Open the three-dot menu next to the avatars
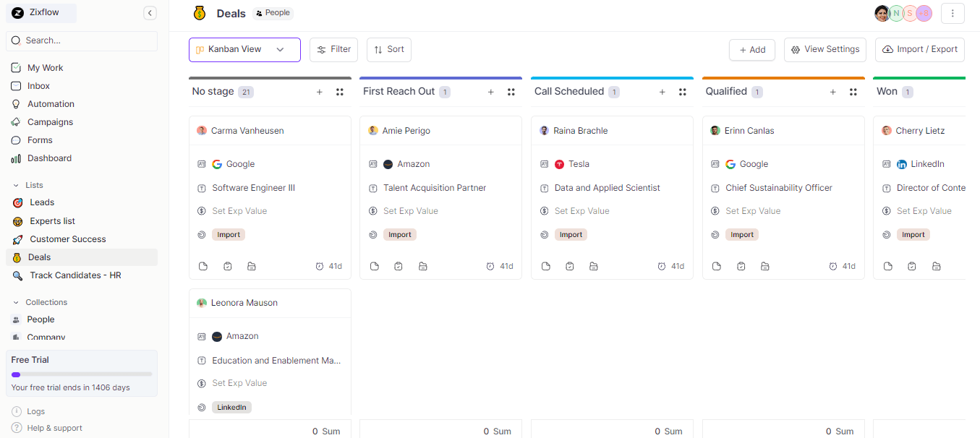 (x=953, y=13)
